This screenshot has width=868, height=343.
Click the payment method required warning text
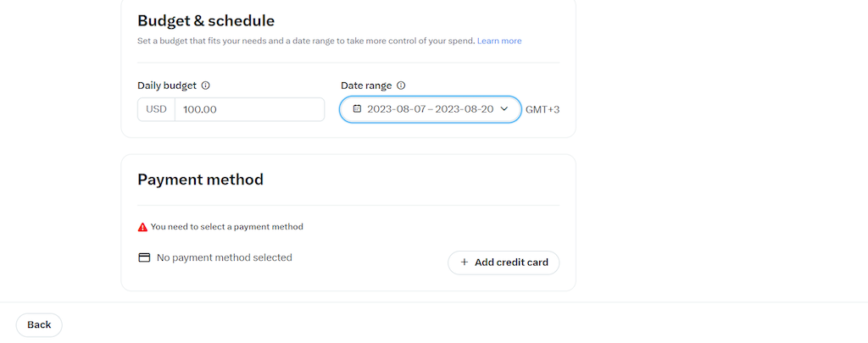pyautogui.click(x=227, y=227)
